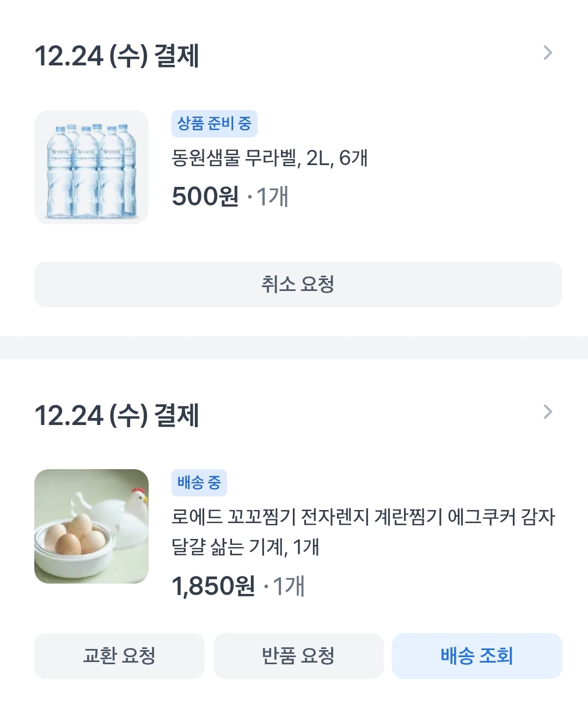
Task: Track delivery with 배송 조회
Action: click(477, 656)
